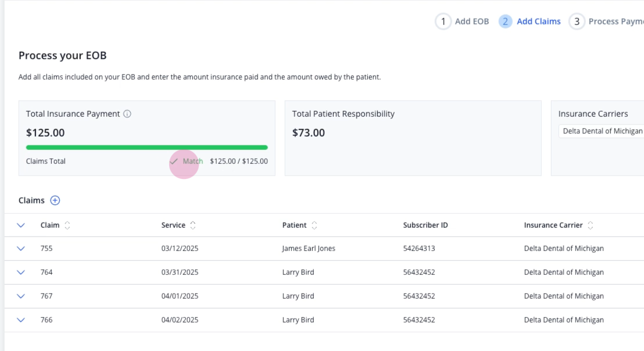Click service date 03/31/2025
This screenshot has height=351, width=644.
tap(180, 272)
